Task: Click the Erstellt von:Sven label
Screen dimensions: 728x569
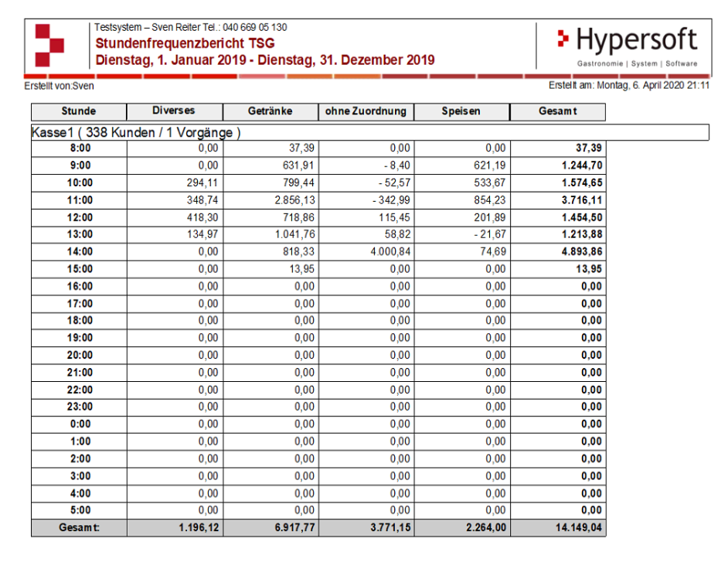Action: (x=59, y=86)
